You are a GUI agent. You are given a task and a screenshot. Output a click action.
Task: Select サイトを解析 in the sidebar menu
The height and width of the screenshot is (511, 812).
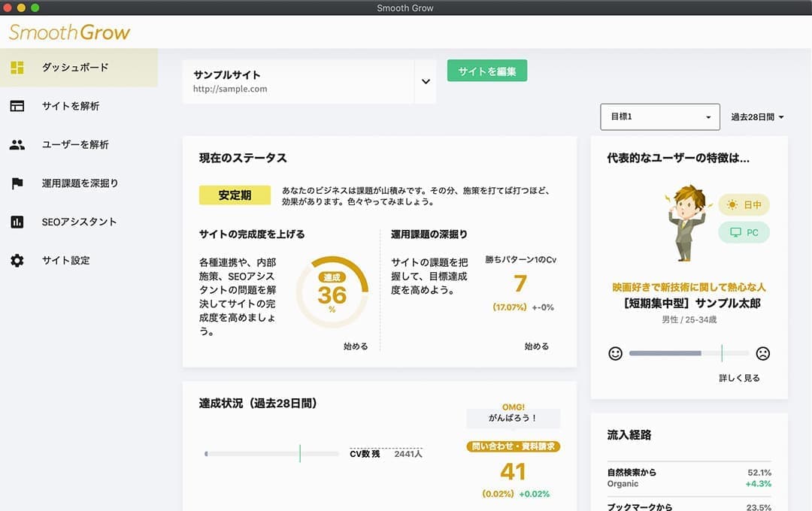[x=71, y=106]
